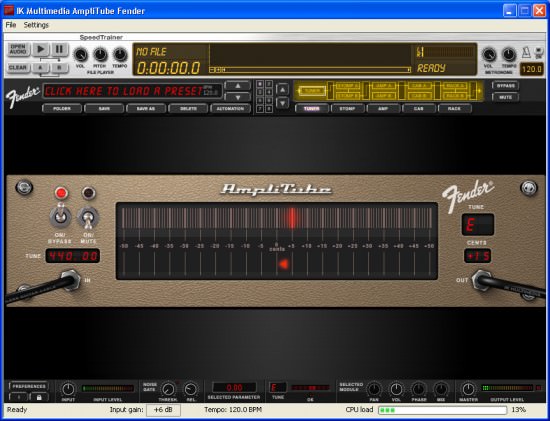This screenshot has height=421, width=550.
Task: Adjust noise gate THRESH knob
Action: click(168, 389)
